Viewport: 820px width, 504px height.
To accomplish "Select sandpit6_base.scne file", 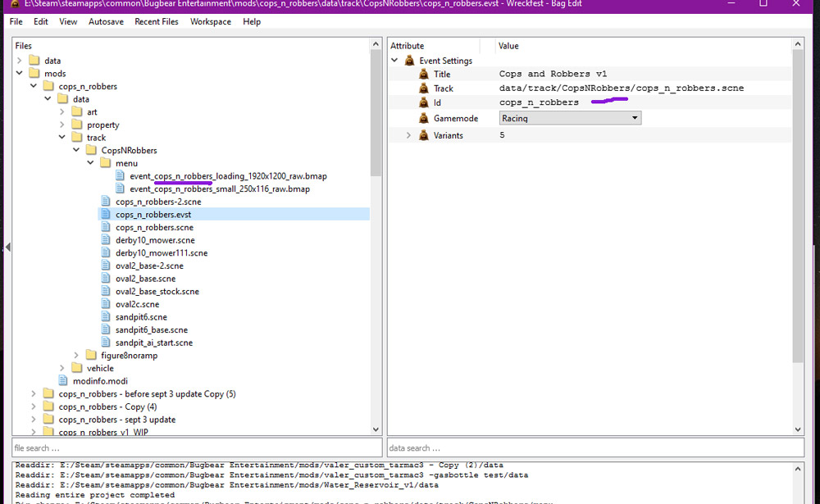I will (151, 329).
